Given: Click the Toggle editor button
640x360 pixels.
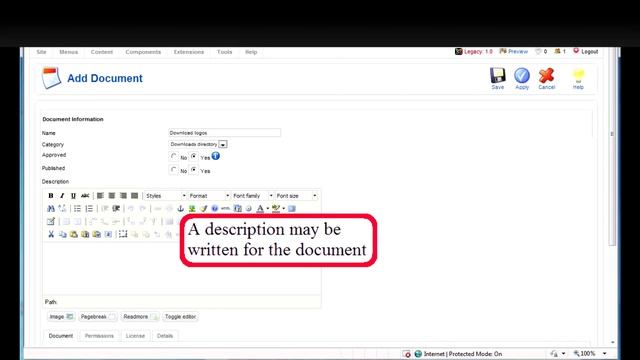Looking at the screenshot, I should (x=180, y=317).
